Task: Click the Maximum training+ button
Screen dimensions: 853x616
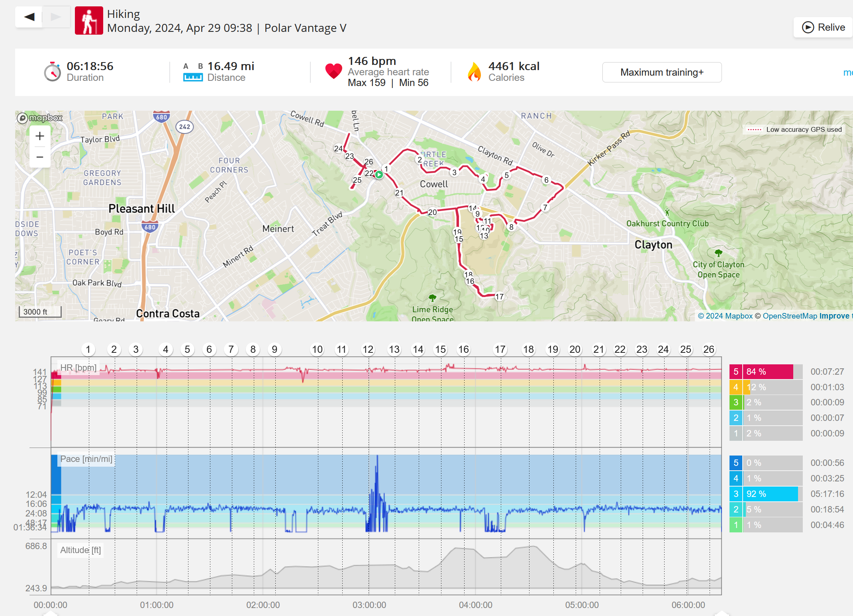Action: pyautogui.click(x=662, y=72)
